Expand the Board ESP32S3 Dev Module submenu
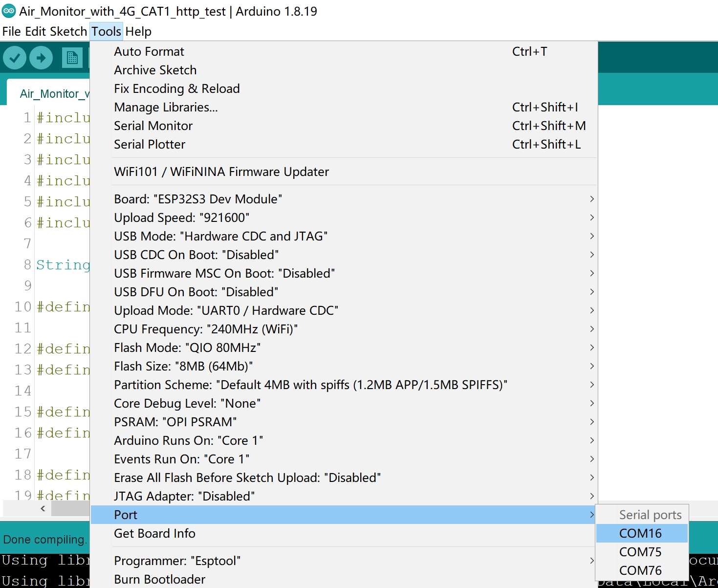Viewport: 718px width, 588px height. tap(344, 199)
